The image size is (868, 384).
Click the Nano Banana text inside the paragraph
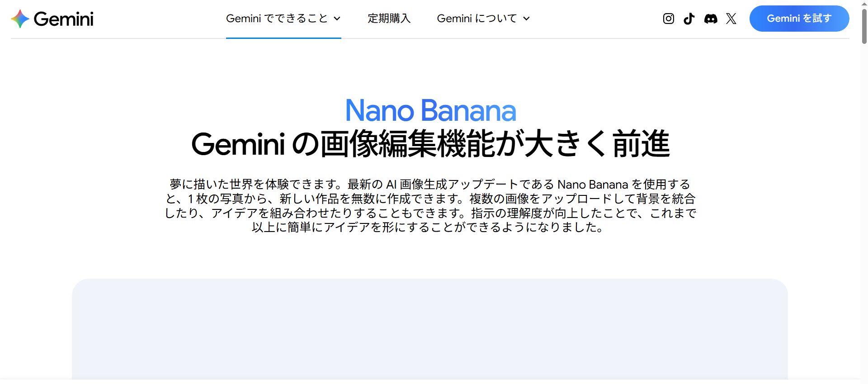[592, 185]
